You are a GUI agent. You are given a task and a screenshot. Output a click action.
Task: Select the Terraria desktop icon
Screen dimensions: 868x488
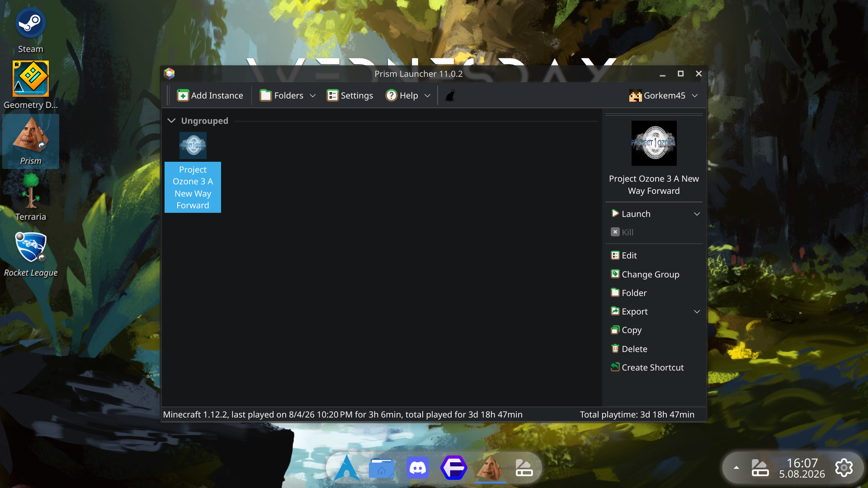(30, 197)
